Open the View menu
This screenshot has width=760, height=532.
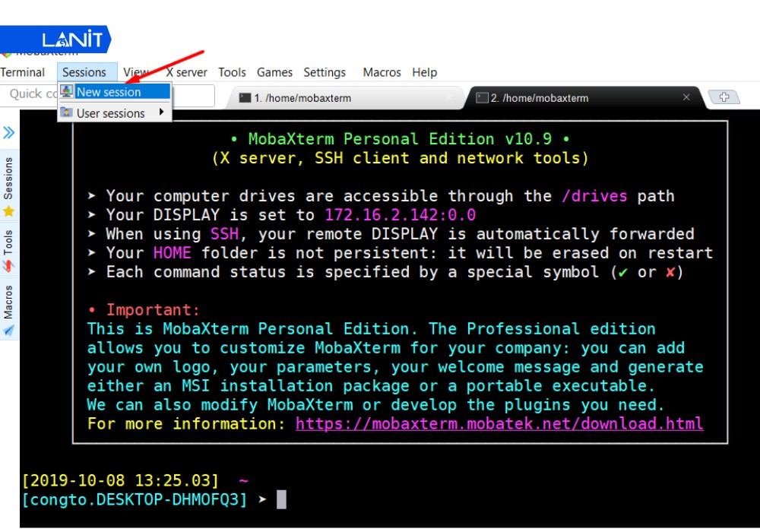135,72
